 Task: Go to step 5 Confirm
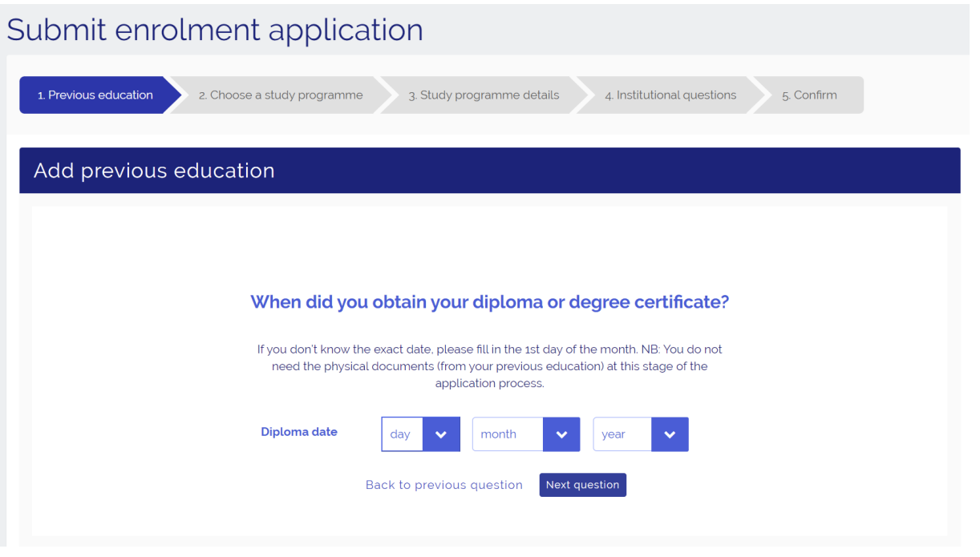809,95
